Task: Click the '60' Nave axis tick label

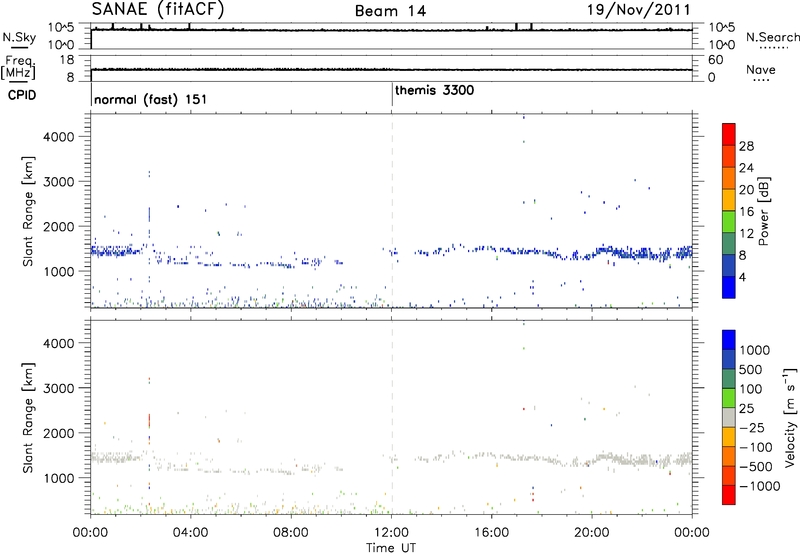Action: (715, 60)
